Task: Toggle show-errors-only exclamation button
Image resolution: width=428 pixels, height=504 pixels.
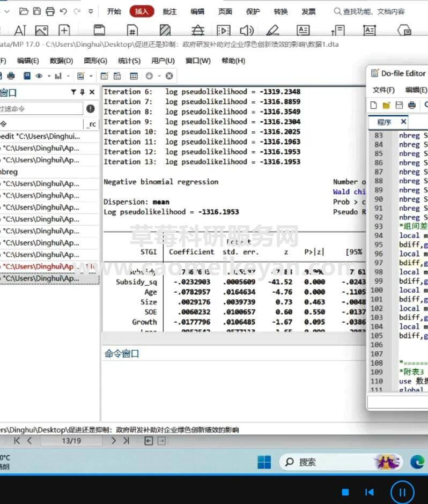Action: (x=91, y=108)
